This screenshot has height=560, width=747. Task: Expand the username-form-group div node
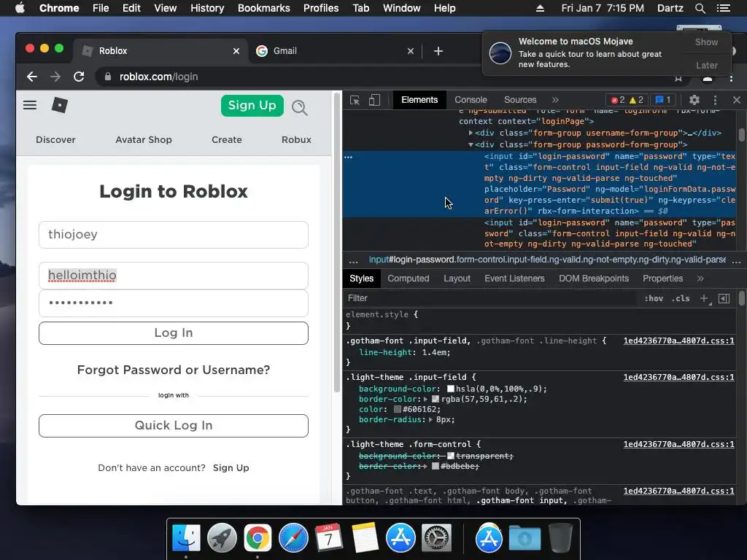471,133
